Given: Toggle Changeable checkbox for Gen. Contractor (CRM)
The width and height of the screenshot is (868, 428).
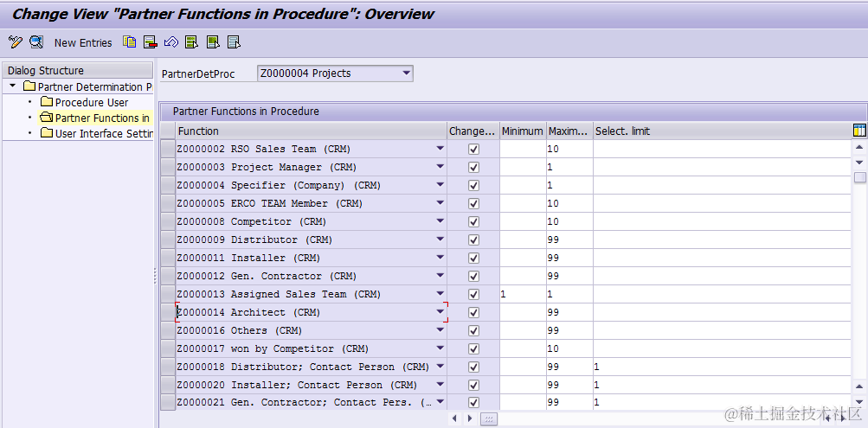Looking at the screenshot, I should click(x=473, y=276).
